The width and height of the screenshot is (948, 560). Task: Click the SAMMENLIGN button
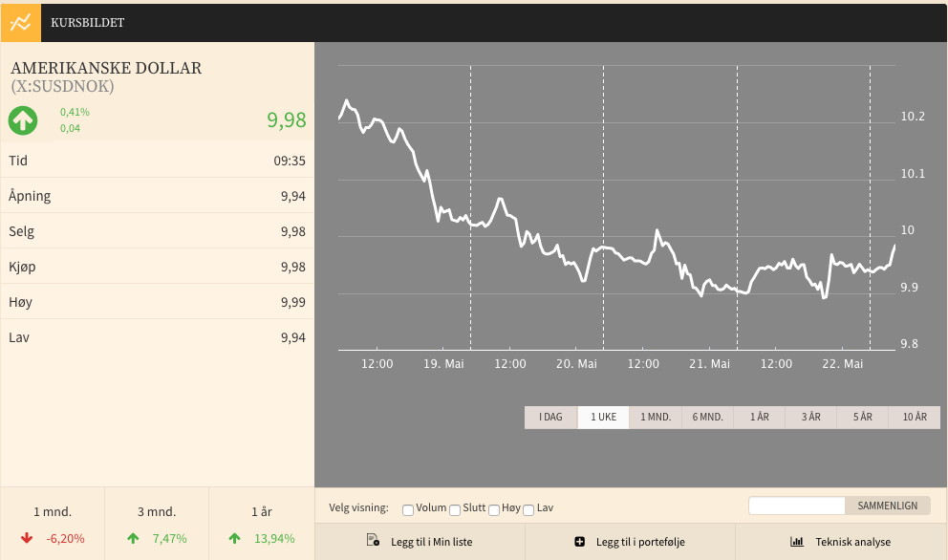click(888, 506)
